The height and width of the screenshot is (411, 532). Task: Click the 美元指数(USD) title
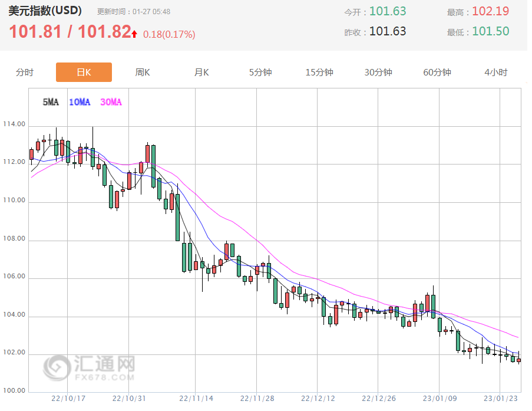tap(45, 11)
